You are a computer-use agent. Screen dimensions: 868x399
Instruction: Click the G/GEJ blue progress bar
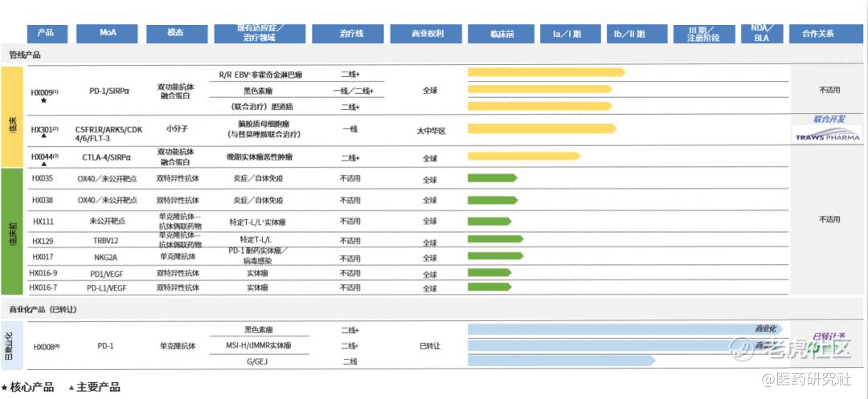click(x=561, y=360)
